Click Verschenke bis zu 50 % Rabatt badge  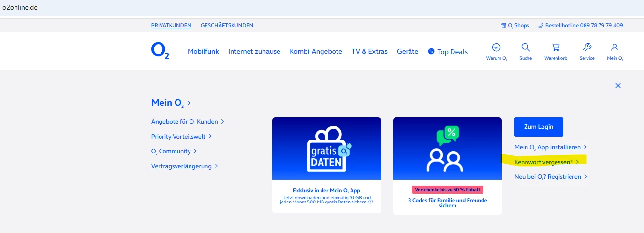[447, 189]
